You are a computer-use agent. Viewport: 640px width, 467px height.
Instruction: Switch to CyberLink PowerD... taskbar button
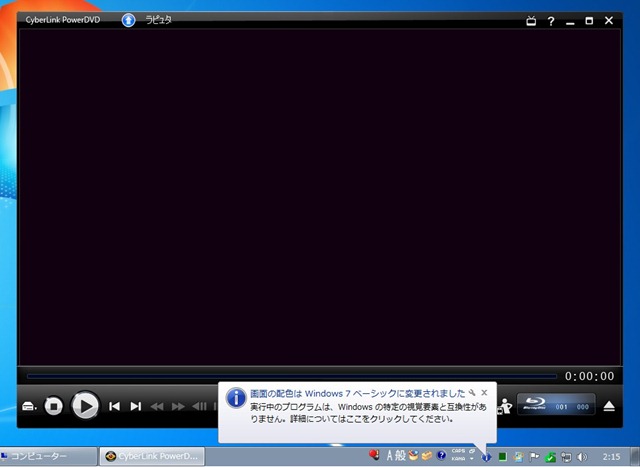[x=152, y=456]
